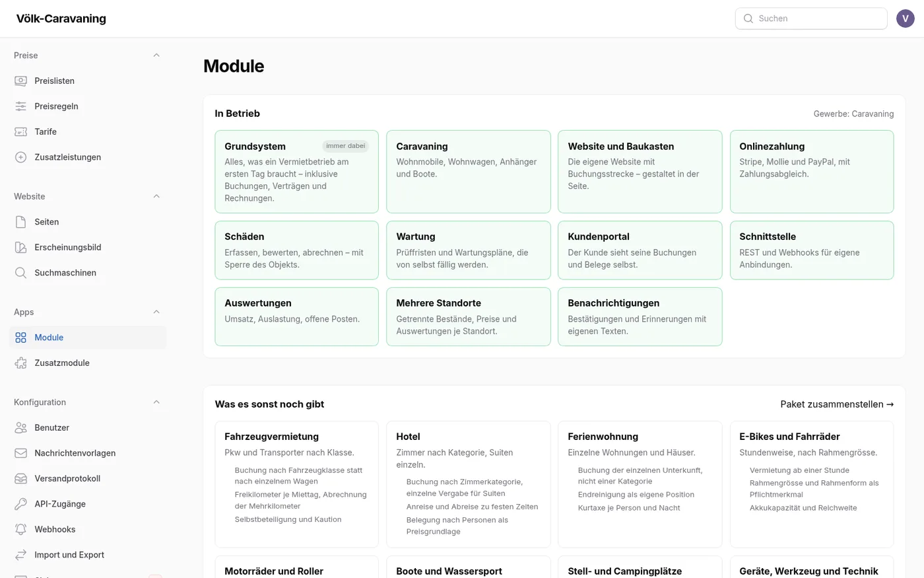The height and width of the screenshot is (578, 924).
Task: Open API-Zugänge key icon
Action: point(21,504)
